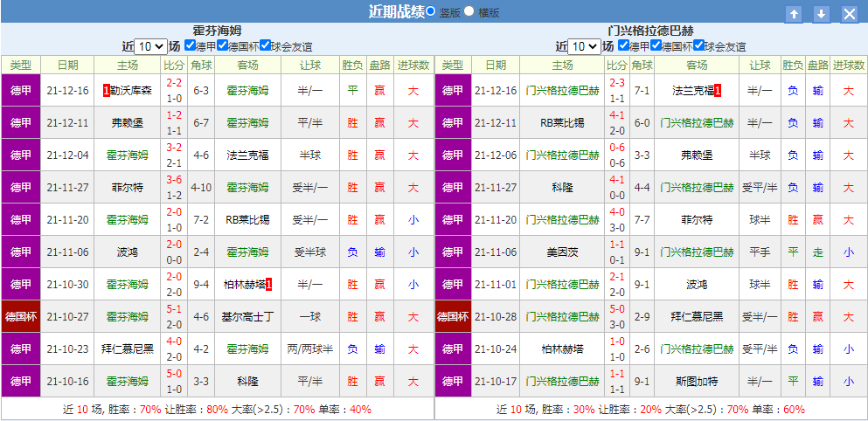Toggle 德国杯 checkbox under 霍芬海姆
Image resolution: width=868 pixels, height=421 pixels.
pyautogui.click(x=223, y=45)
